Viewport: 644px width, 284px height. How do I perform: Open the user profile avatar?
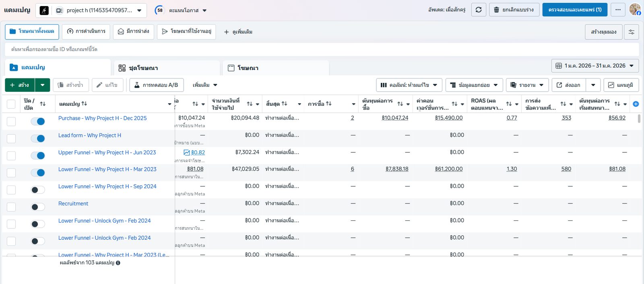[635, 9]
